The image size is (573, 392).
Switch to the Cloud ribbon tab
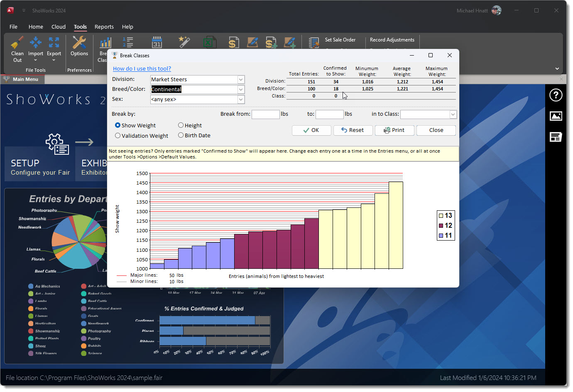[x=59, y=27]
